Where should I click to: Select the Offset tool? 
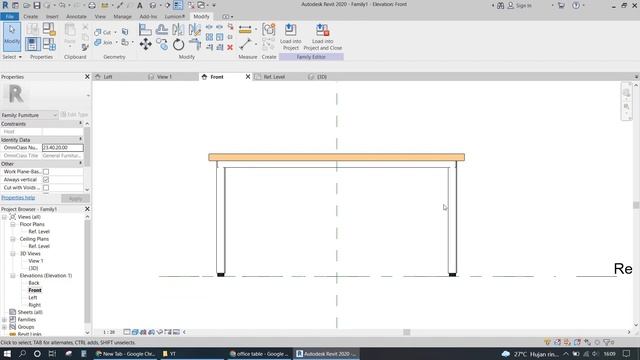coord(162,29)
